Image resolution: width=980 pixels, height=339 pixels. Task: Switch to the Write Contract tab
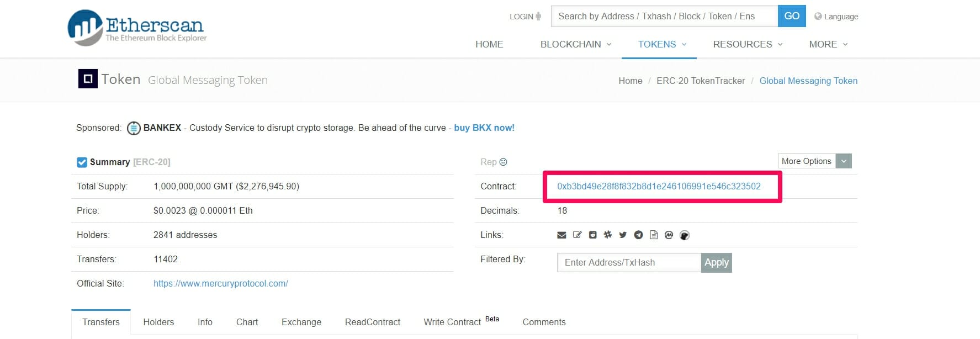coord(461,321)
